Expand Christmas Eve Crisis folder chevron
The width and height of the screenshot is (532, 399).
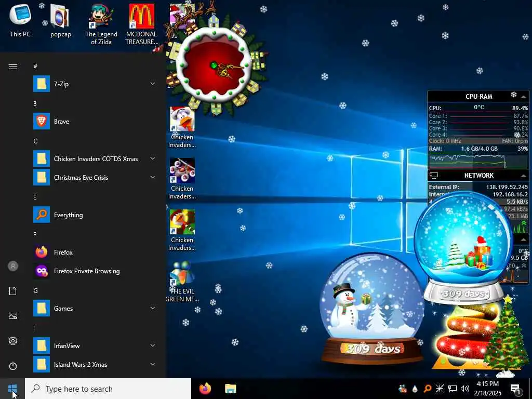[x=153, y=177]
